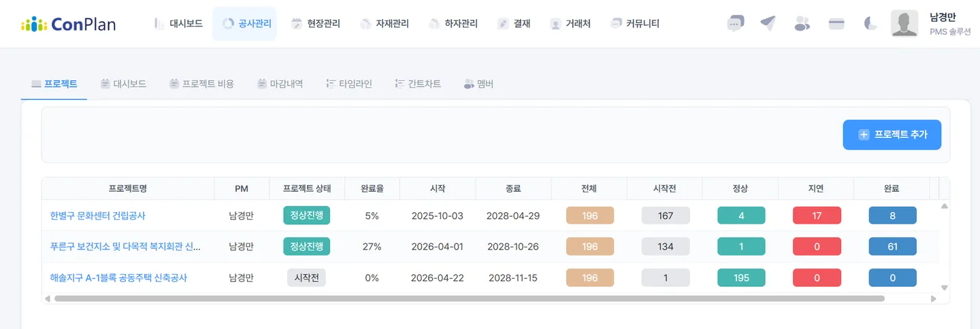Image resolution: width=980 pixels, height=329 pixels.
Task: Select the 공사관리 navigation menu
Action: [246, 24]
